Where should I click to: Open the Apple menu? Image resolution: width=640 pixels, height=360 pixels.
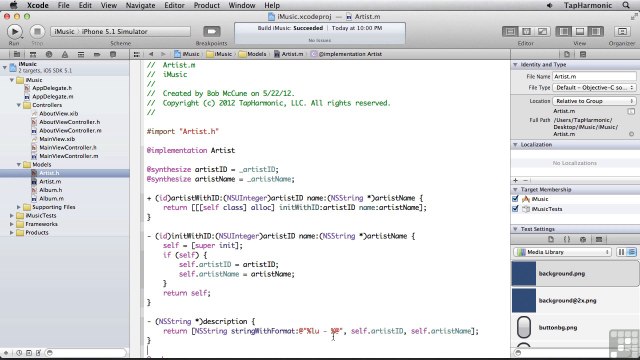(13, 5)
